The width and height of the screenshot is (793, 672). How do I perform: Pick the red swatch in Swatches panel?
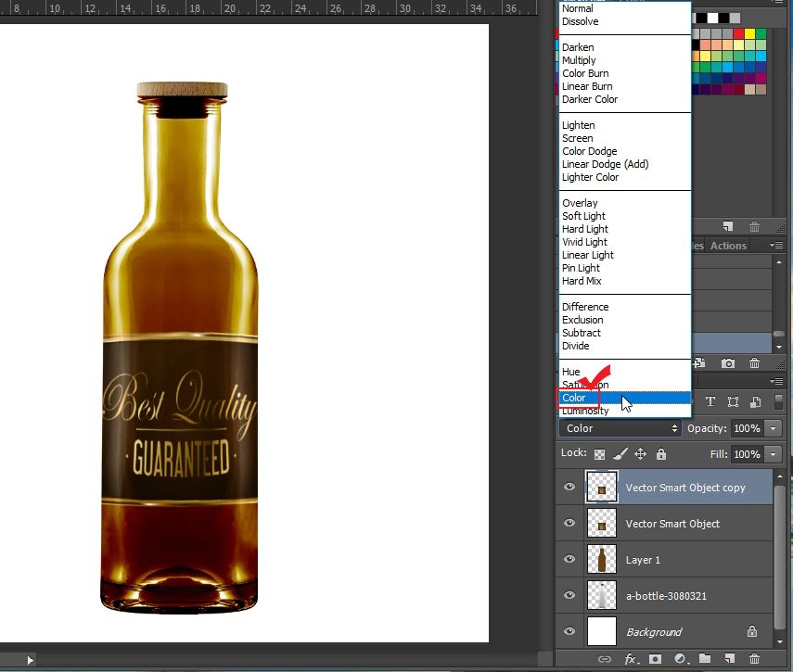[x=739, y=34]
